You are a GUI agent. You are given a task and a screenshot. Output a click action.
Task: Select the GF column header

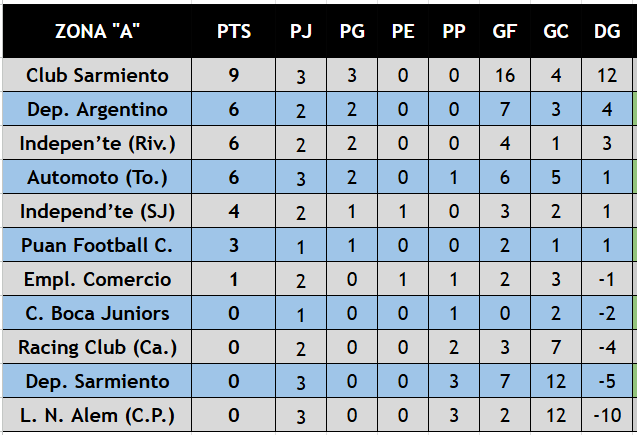tap(505, 31)
